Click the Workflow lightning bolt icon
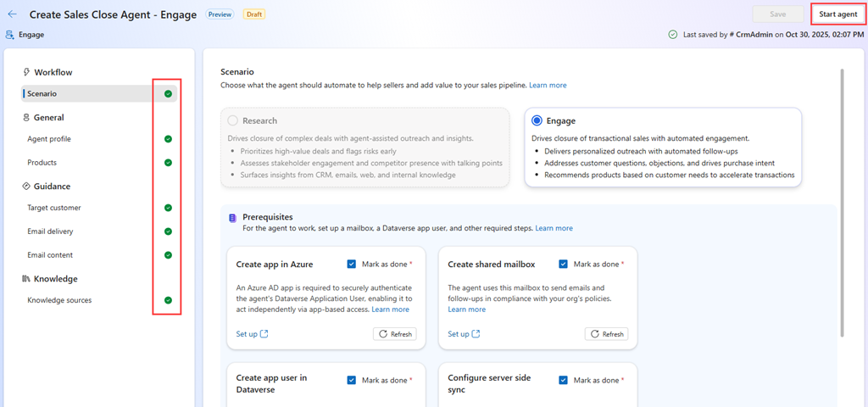This screenshot has height=407, width=868. [x=26, y=72]
